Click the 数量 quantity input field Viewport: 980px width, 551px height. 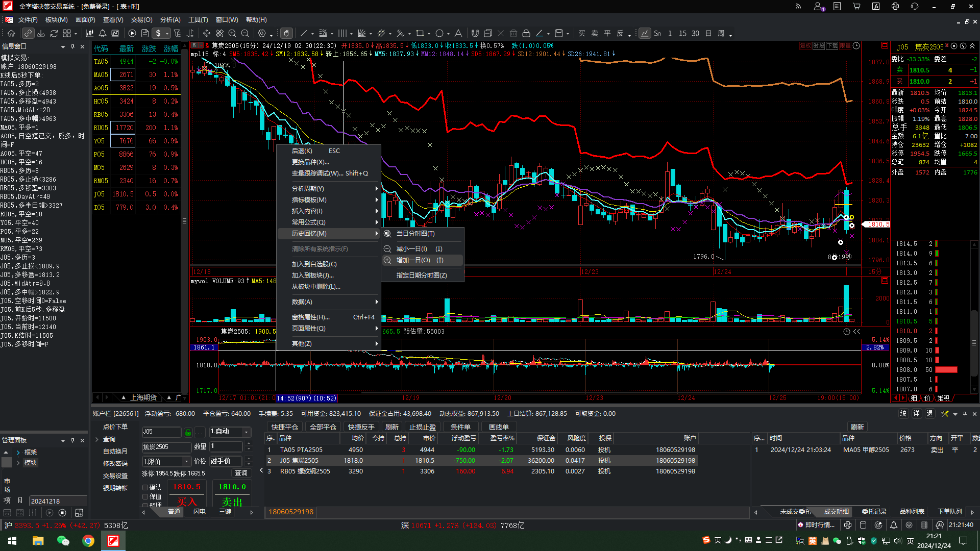pyautogui.click(x=227, y=446)
